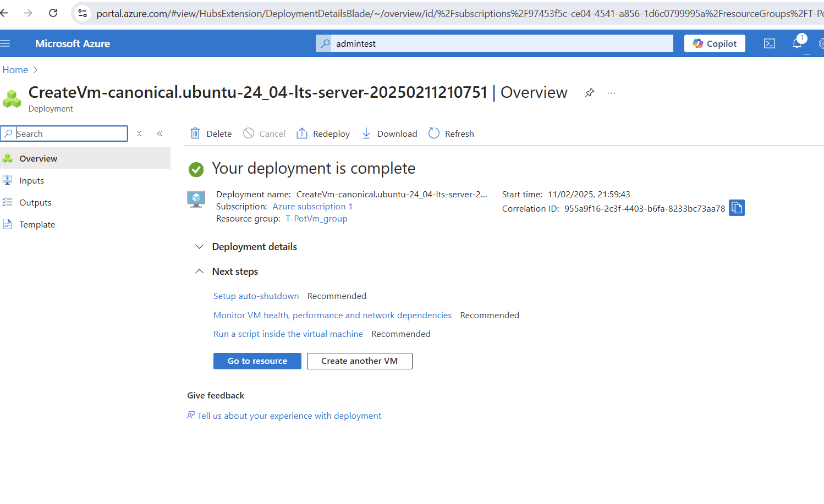Open Cloud Shell terminal icon
Image resolution: width=824 pixels, height=504 pixels.
click(x=770, y=43)
